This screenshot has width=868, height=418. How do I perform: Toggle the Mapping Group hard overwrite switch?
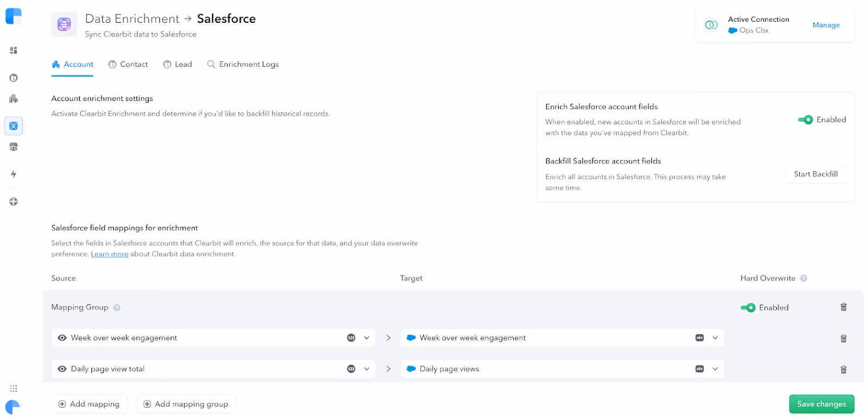pyautogui.click(x=748, y=308)
